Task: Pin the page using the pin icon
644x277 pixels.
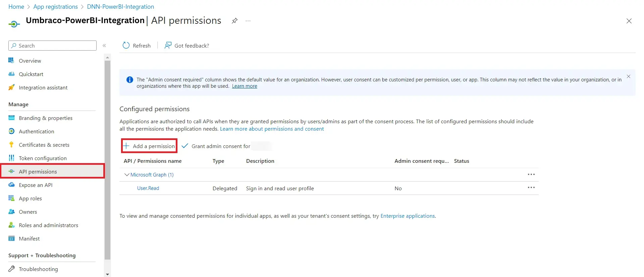Action: pyautogui.click(x=235, y=21)
